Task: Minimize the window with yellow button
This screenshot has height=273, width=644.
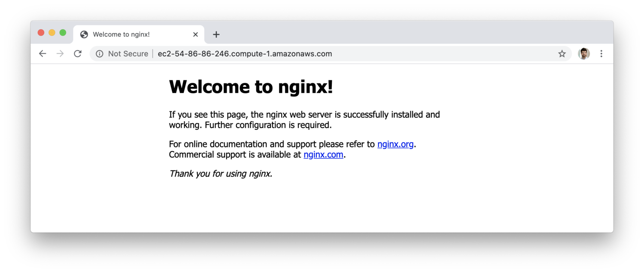Action: click(x=52, y=33)
